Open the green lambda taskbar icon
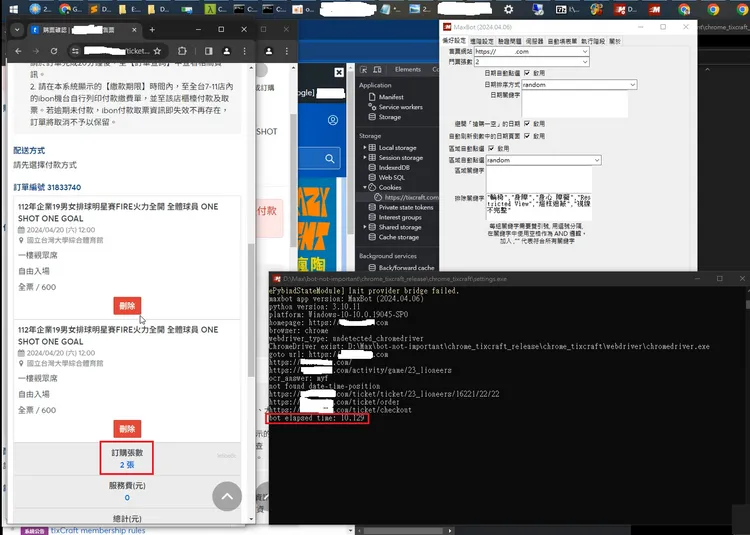750x535 pixels. 210,9
